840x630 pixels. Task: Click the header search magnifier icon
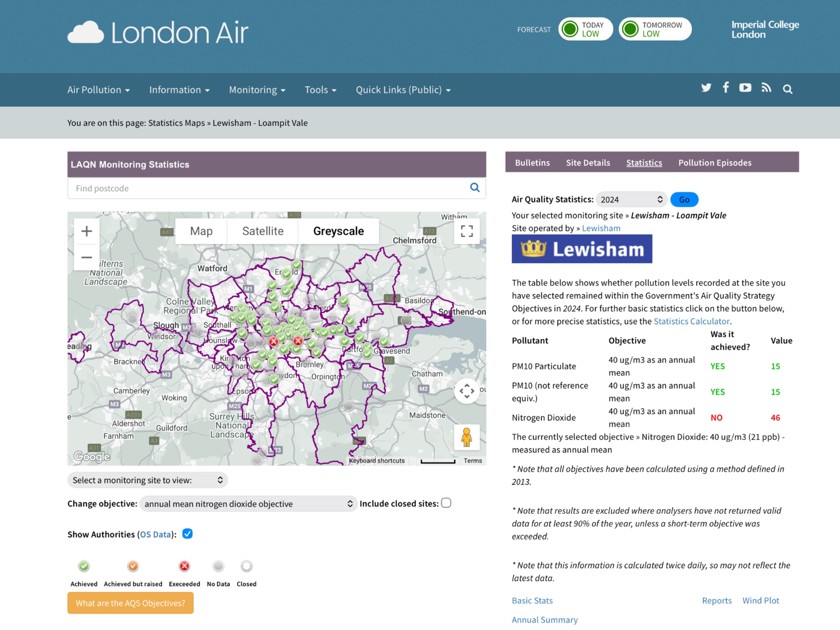(787, 89)
